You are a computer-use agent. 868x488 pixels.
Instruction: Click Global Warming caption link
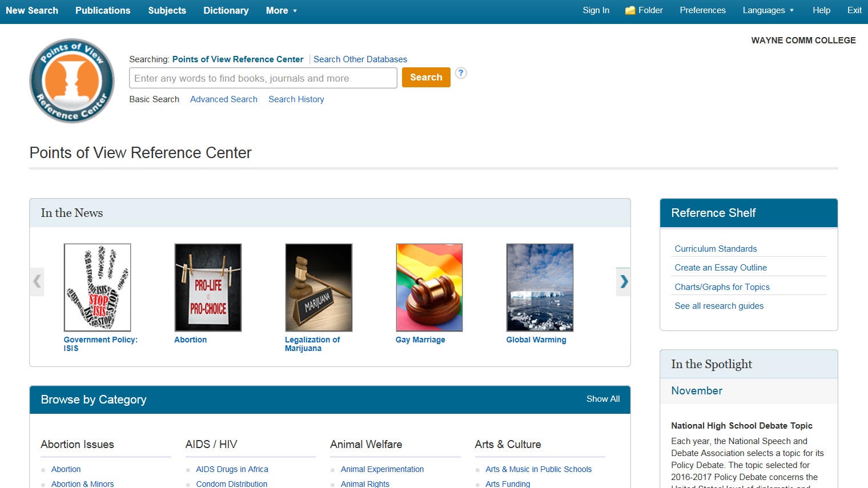[x=536, y=340]
